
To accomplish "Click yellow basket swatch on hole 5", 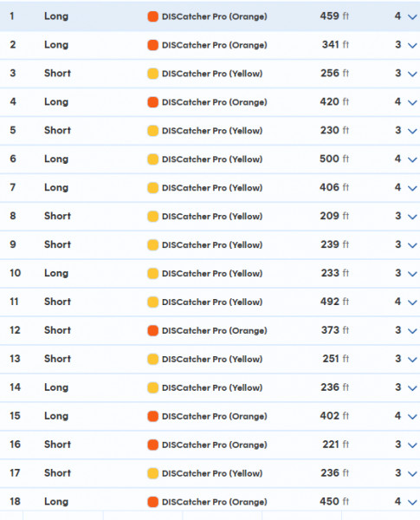I will 152,131.
